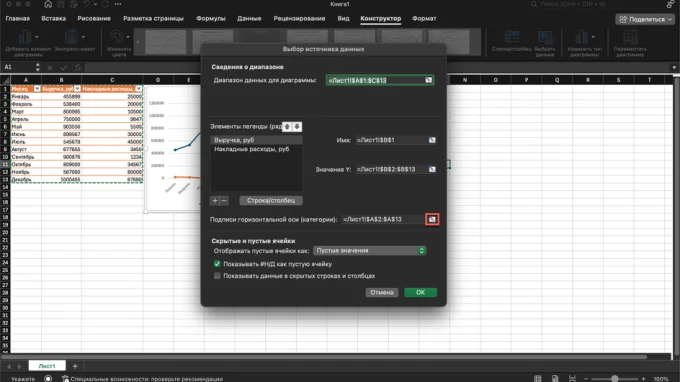Open filter dropdown on Накладные расходы header
Image resolution: width=680 pixels, height=382 pixels.
click(139, 89)
